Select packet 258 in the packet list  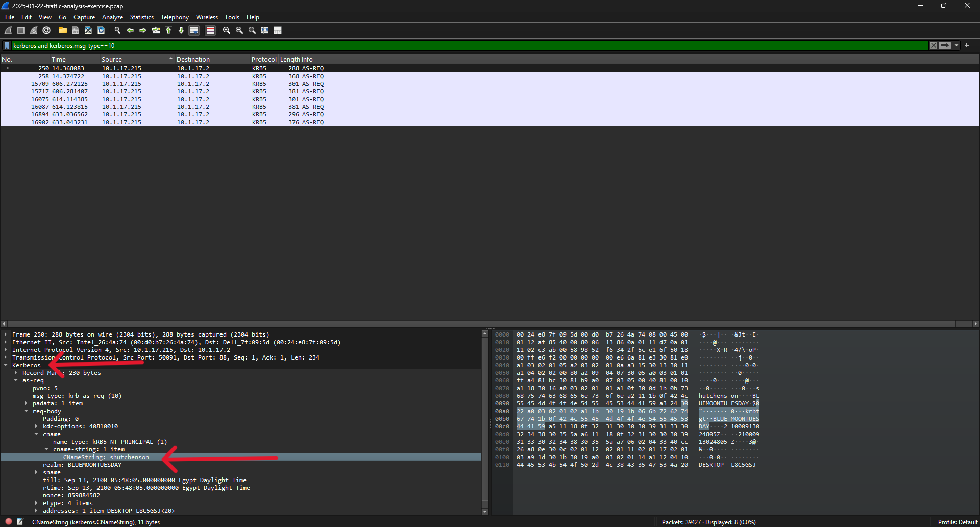pos(153,76)
